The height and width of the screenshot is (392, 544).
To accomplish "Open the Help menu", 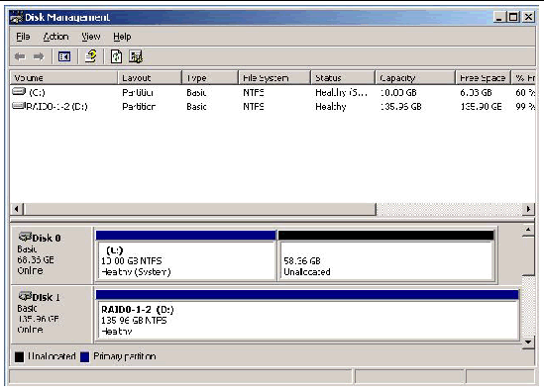I will pos(122,37).
